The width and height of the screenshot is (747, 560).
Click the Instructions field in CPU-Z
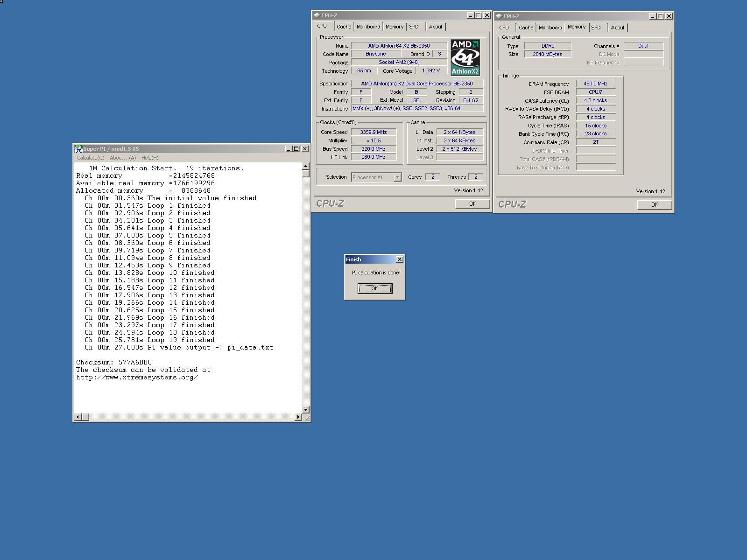click(x=417, y=108)
